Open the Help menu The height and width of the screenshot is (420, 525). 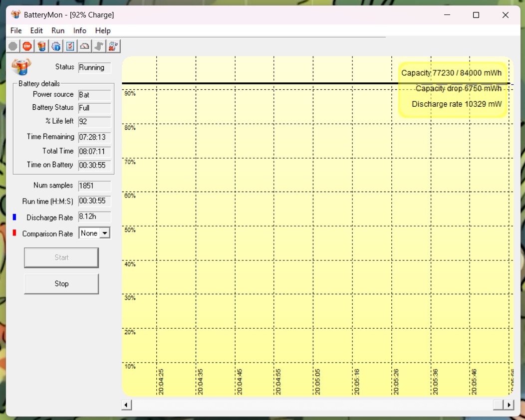tap(103, 30)
